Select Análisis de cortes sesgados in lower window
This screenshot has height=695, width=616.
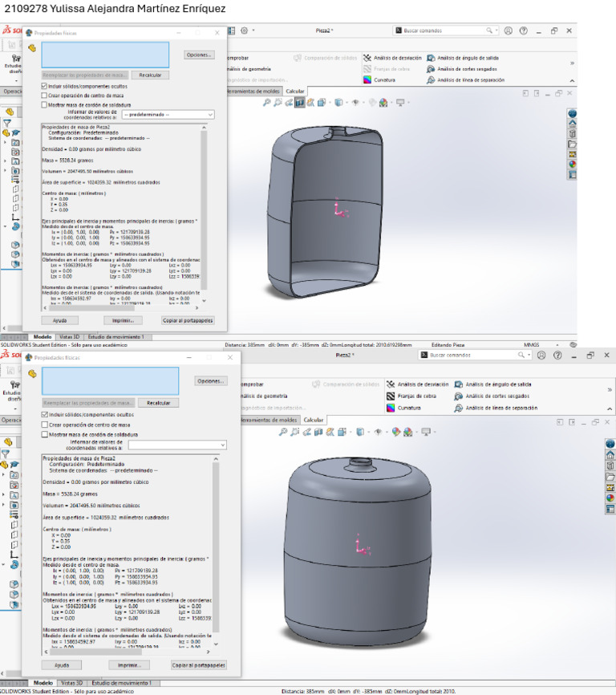[496, 396]
